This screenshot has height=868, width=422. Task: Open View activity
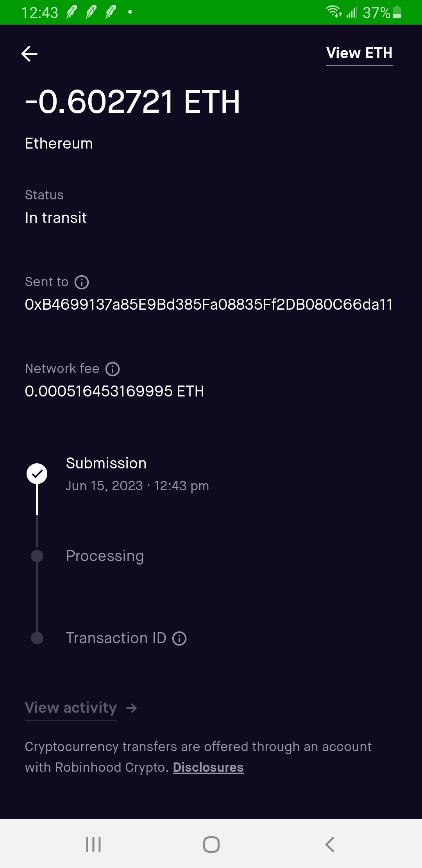tap(71, 708)
